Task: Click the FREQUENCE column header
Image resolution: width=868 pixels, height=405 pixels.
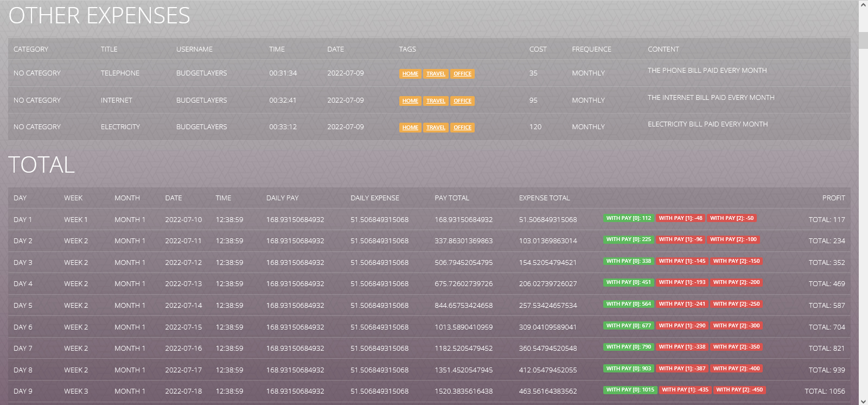Action: [x=591, y=49]
